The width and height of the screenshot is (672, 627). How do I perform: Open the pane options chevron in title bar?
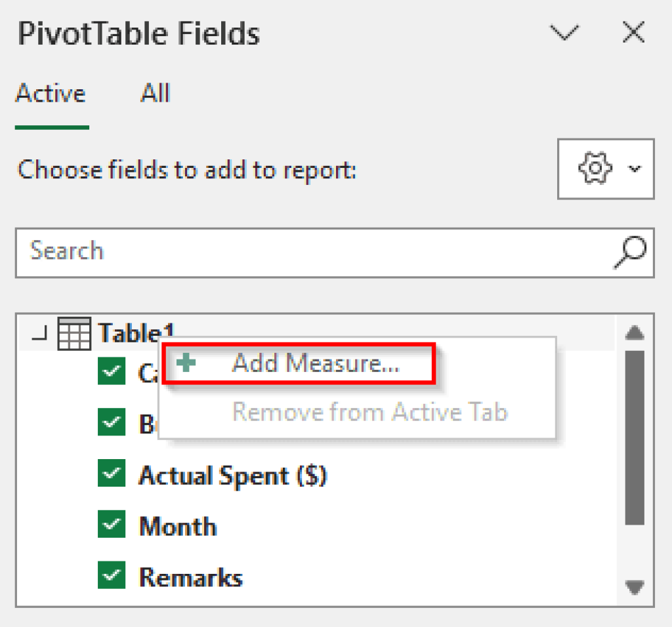click(x=563, y=33)
